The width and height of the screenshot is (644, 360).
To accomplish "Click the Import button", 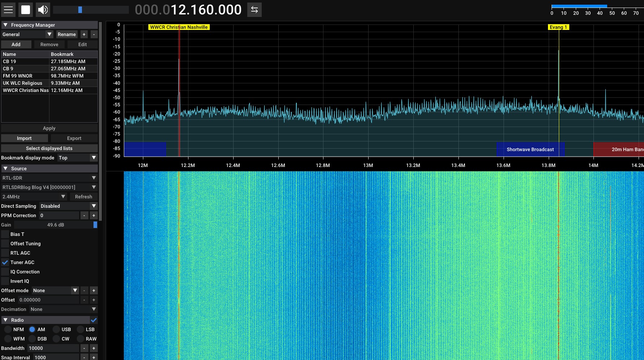I will coord(24,138).
